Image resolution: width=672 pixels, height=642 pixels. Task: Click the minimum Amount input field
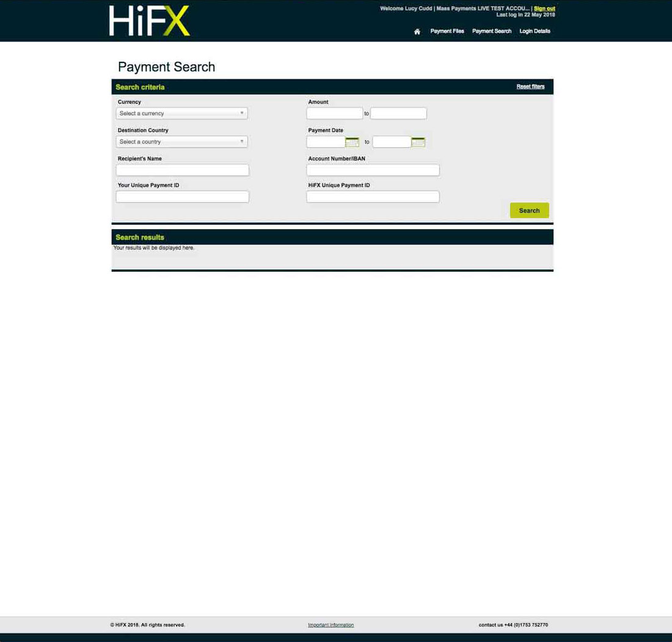pos(334,114)
